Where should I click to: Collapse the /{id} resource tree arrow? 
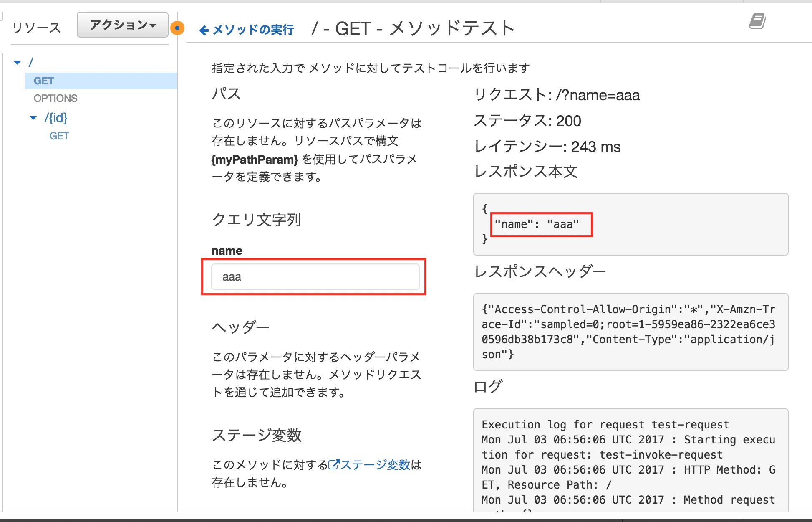click(x=33, y=118)
